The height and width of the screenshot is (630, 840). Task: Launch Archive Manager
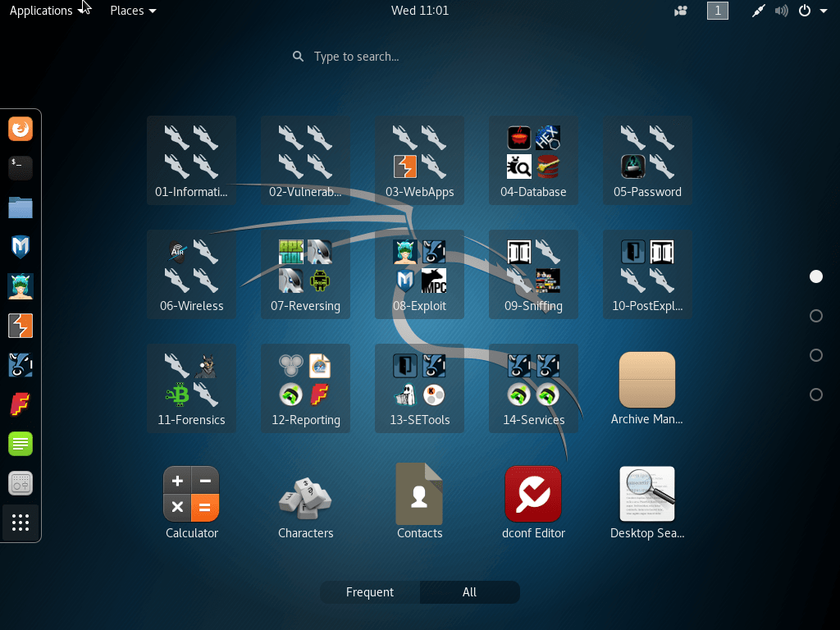647,388
